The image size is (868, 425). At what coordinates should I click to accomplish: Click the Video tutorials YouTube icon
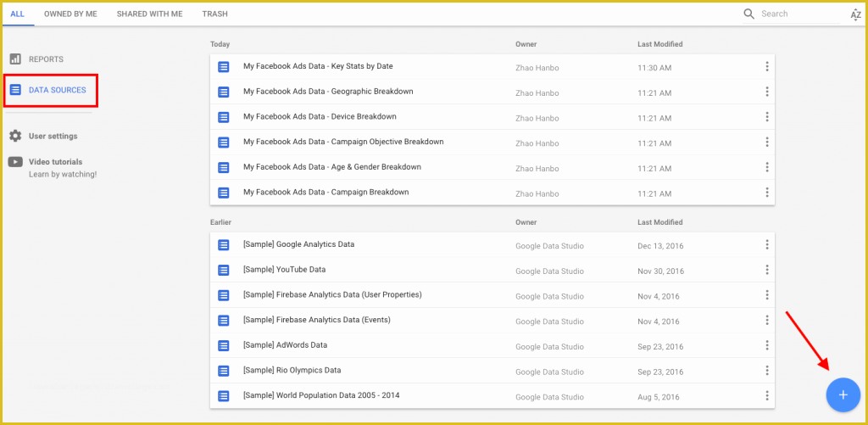(15, 162)
